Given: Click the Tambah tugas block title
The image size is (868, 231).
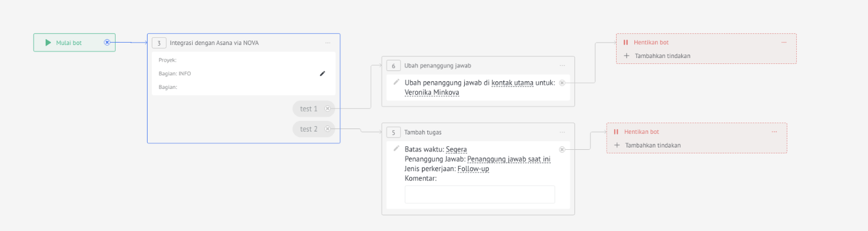Looking at the screenshot, I should point(423,132).
